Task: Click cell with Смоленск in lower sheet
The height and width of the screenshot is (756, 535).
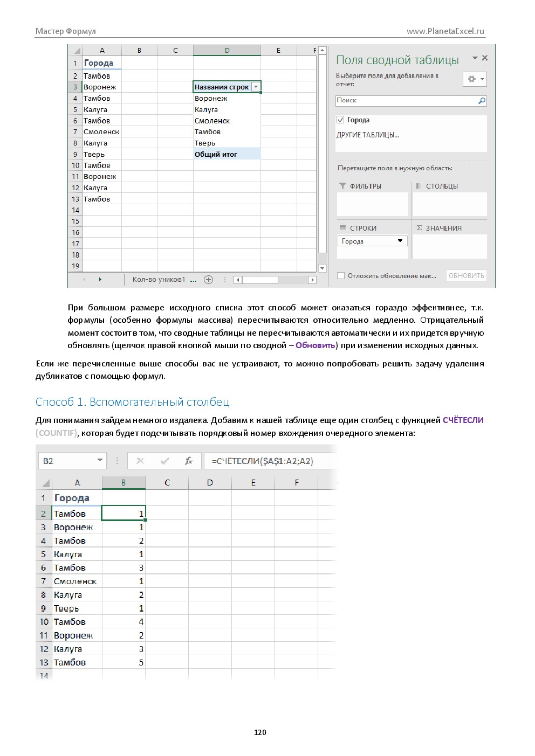Action: pos(77,581)
